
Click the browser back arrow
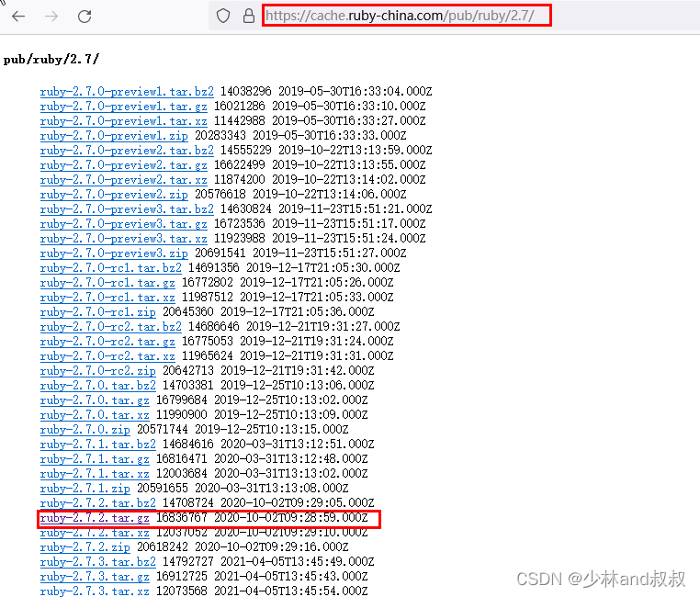point(18,17)
